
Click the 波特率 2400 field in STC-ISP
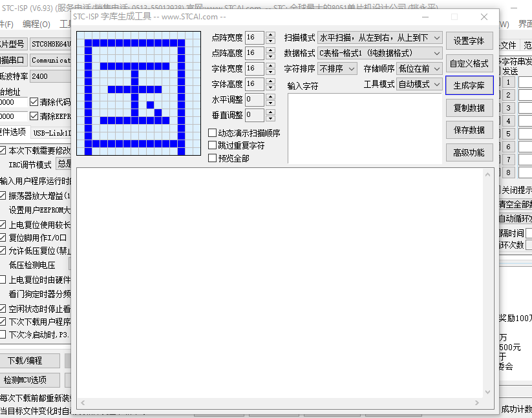click(50, 76)
